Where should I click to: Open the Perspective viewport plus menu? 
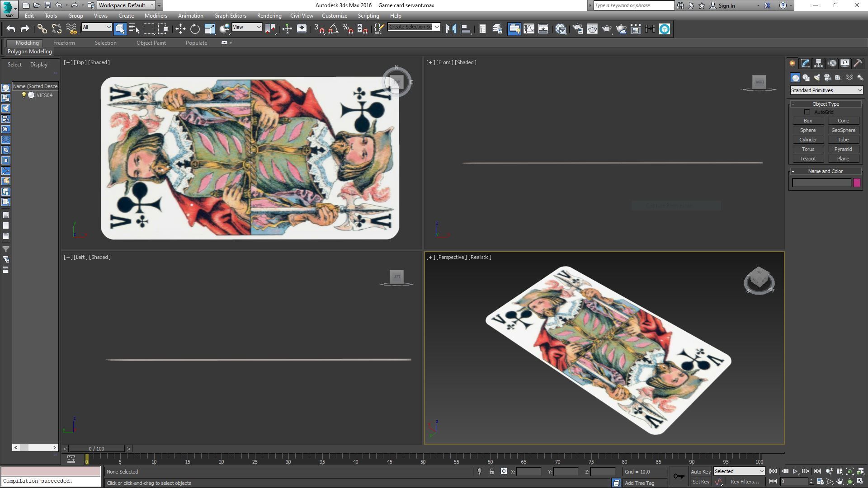coord(430,257)
